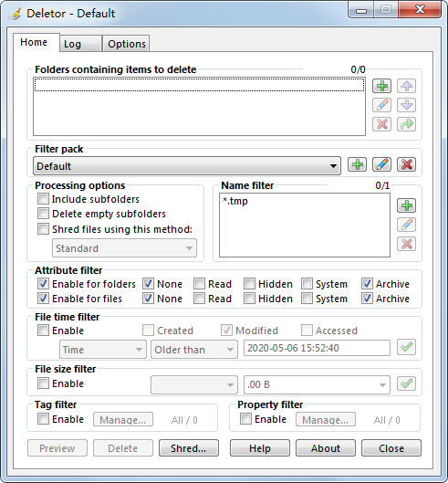Open the Default filter pack dropdown
Viewport: 448px width, 483px height.
click(187, 166)
